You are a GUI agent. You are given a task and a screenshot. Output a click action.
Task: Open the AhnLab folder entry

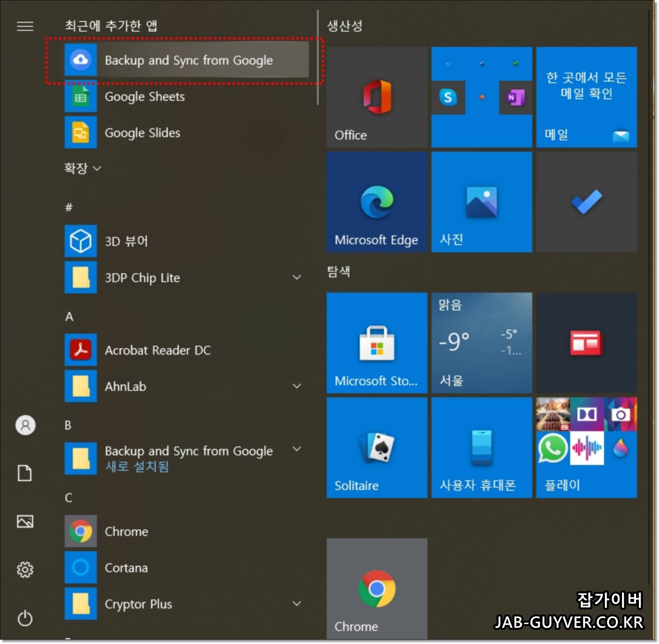point(186,386)
